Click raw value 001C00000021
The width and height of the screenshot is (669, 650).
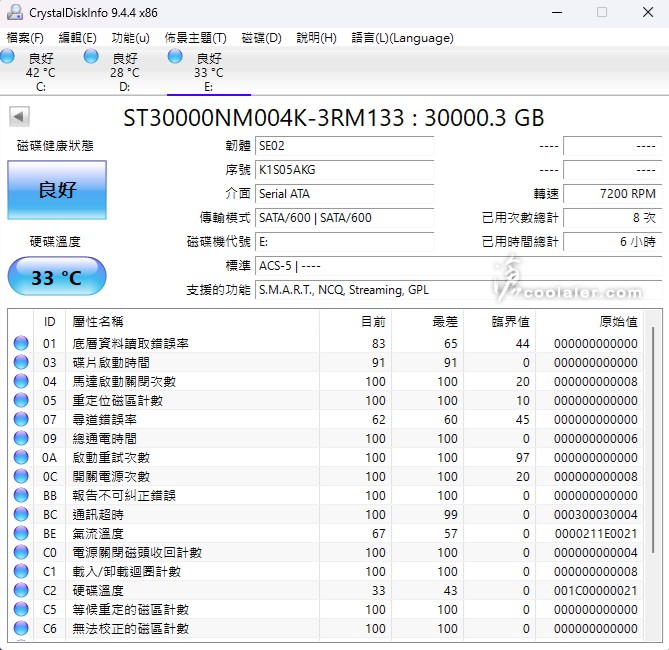click(596, 591)
